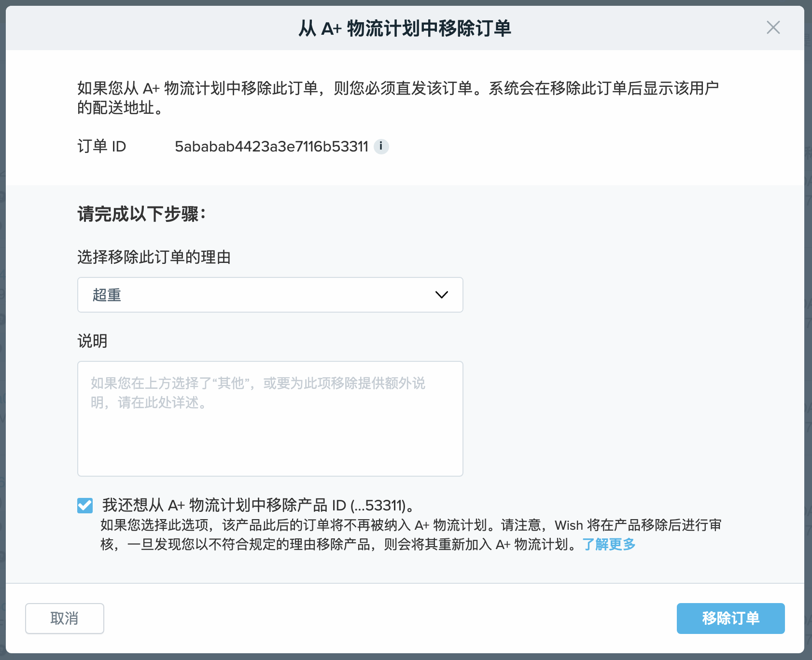Click the 选择移除此订单的理由 label

[154, 257]
